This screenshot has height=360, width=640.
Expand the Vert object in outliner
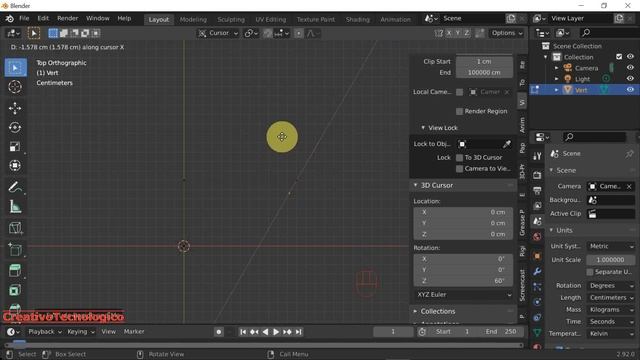(556, 90)
